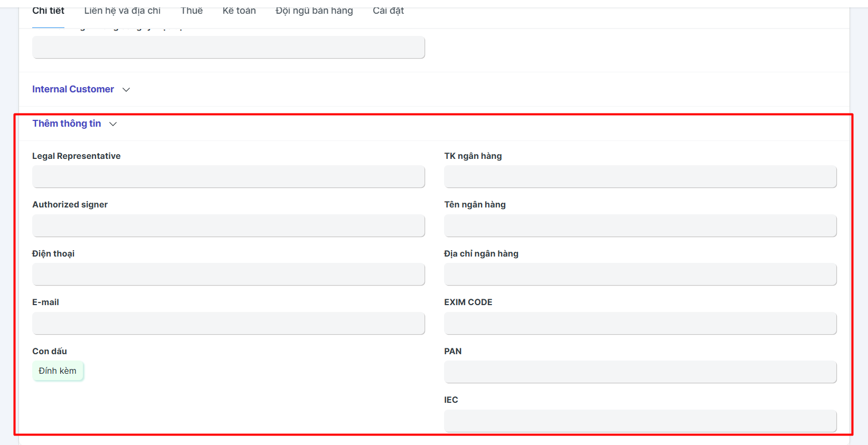Click the Thêm thông tin section heading
Image resolution: width=868 pixels, height=445 pixels.
click(67, 124)
